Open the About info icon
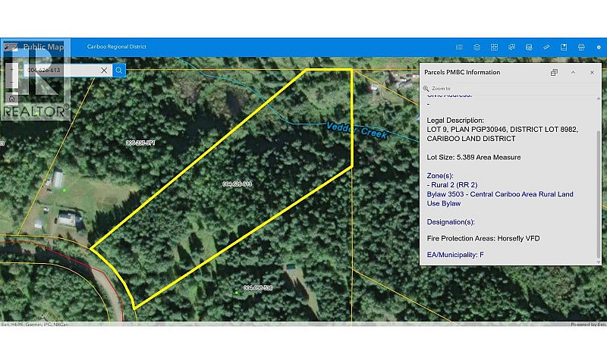 599,47
